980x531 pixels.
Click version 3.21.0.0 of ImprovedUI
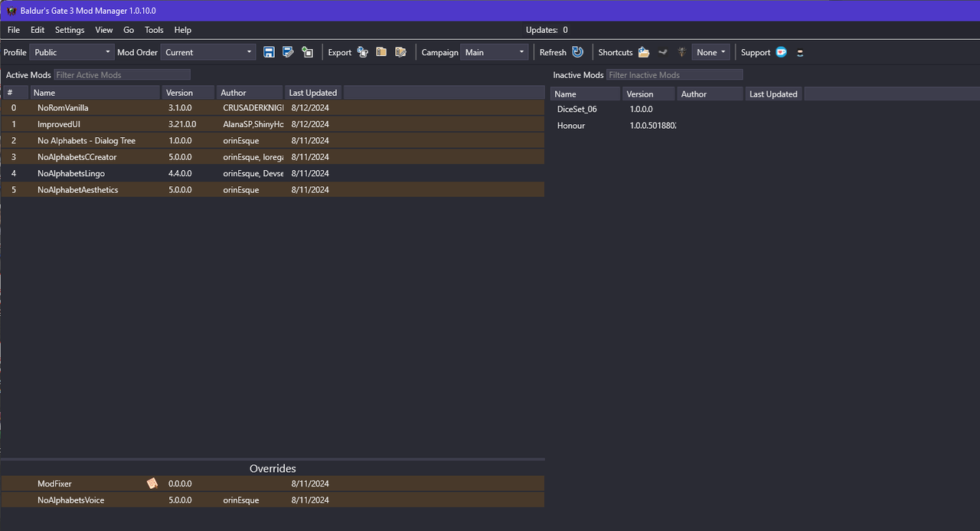[x=182, y=124]
